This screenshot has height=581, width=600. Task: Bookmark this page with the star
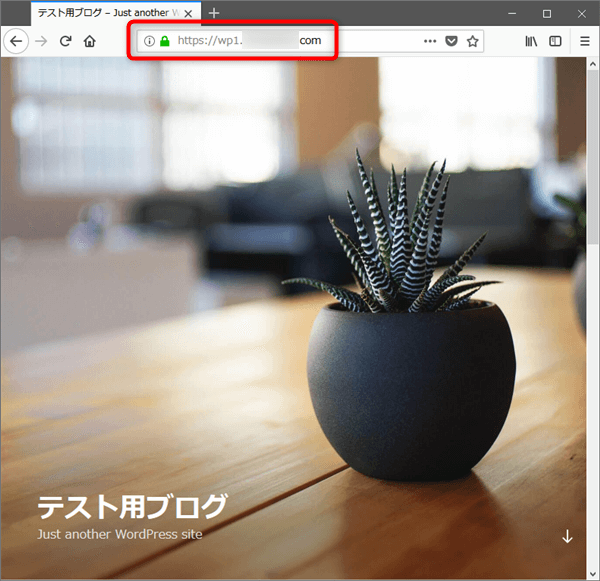[x=473, y=41]
